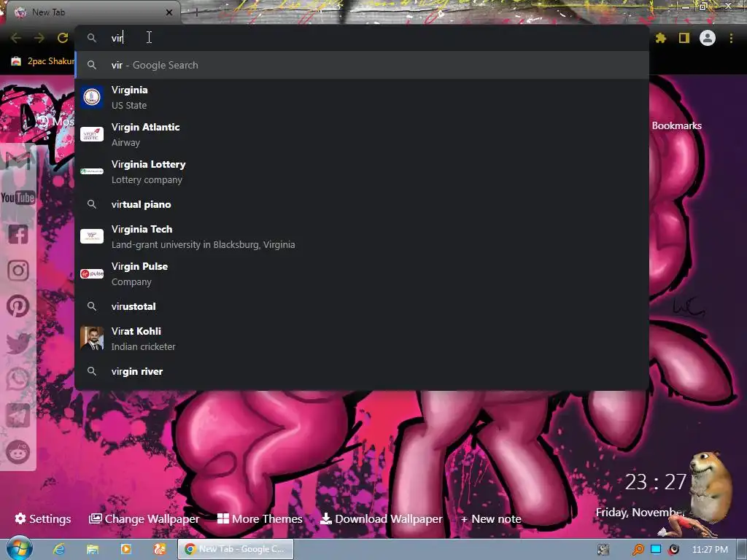Open More Themes

[260, 518]
